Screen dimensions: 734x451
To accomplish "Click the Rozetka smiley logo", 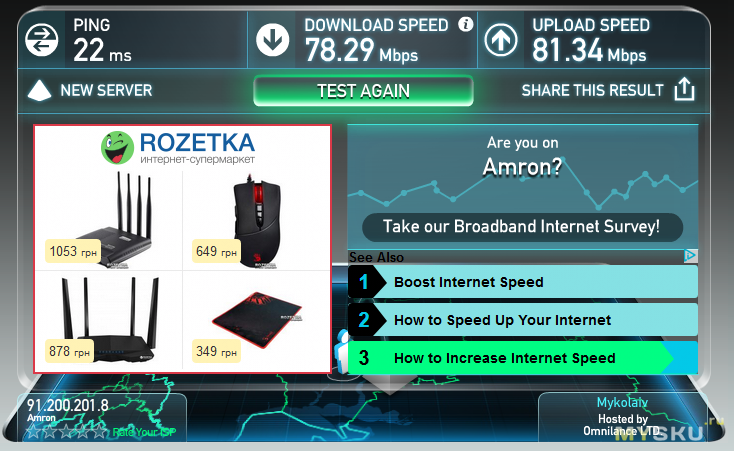I will [117, 148].
